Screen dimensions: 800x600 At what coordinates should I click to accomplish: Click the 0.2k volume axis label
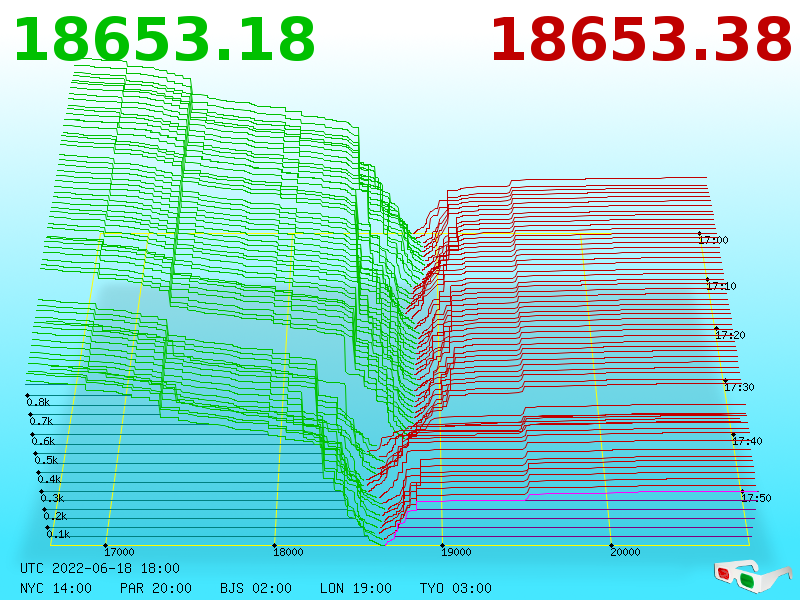(x=56, y=516)
